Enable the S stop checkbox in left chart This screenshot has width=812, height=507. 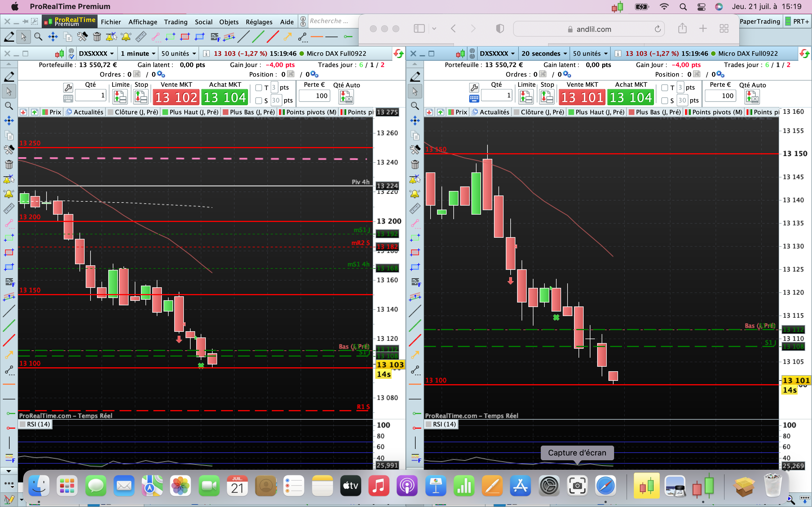pos(259,101)
